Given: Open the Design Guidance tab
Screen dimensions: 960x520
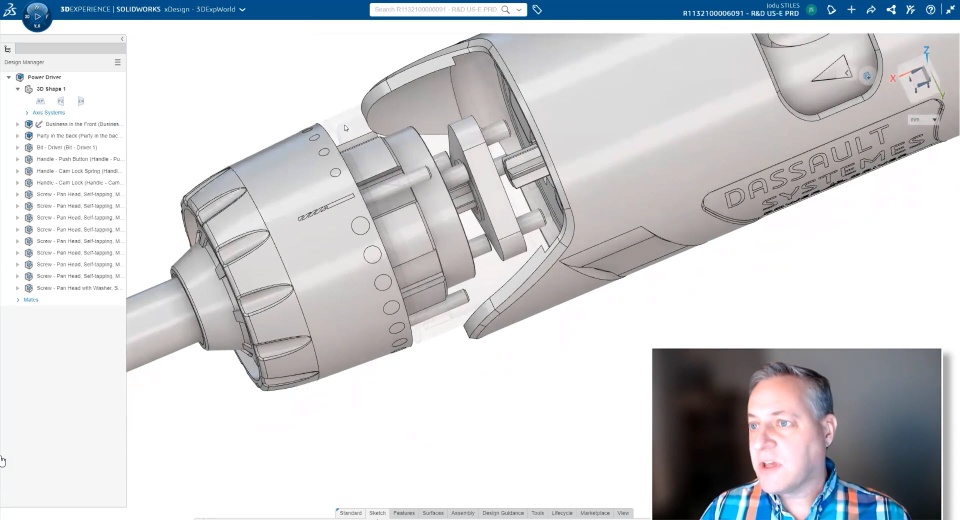Looking at the screenshot, I should [x=503, y=513].
